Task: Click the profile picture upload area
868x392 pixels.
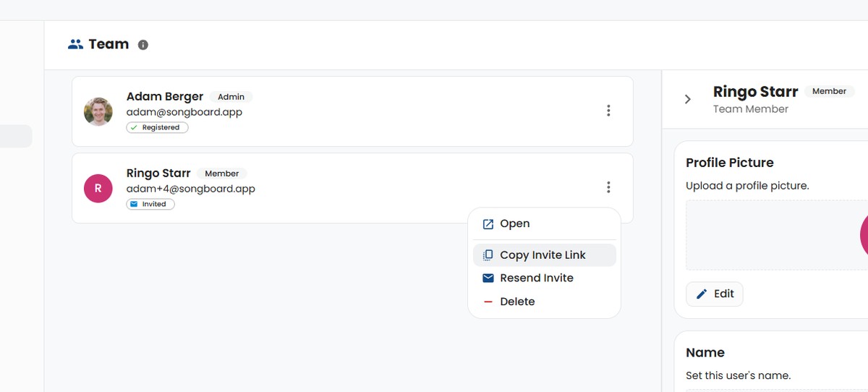Action: point(777,236)
